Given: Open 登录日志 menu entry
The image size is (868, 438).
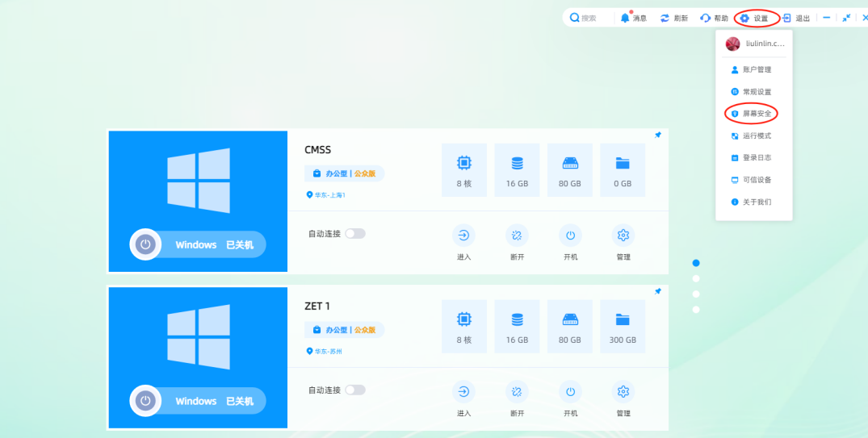Looking at the screenshot, I should click(x=751, y=157).
